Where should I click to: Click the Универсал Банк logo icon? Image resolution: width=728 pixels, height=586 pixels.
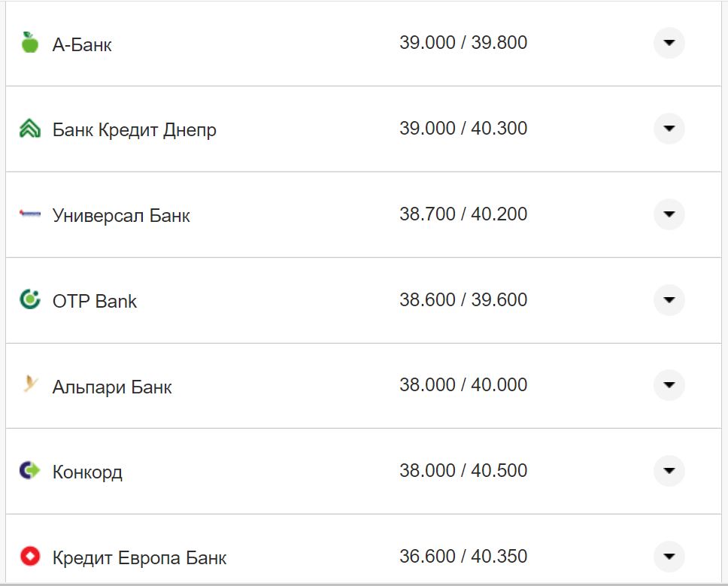(x=30, y=214)
